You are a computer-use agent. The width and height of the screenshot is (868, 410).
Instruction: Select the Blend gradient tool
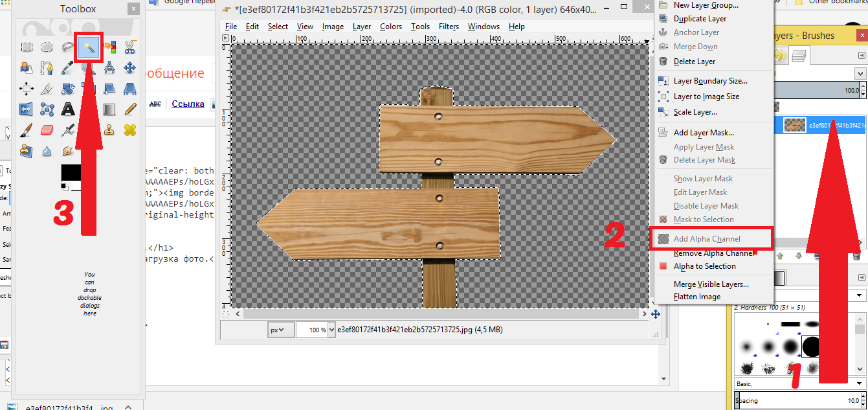coord(109,109)
